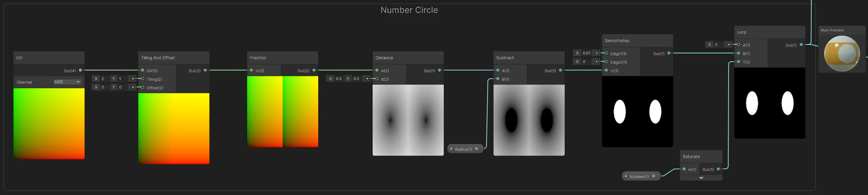
Task: Click the Lerp node Out(1) output port
Action: 801,44
